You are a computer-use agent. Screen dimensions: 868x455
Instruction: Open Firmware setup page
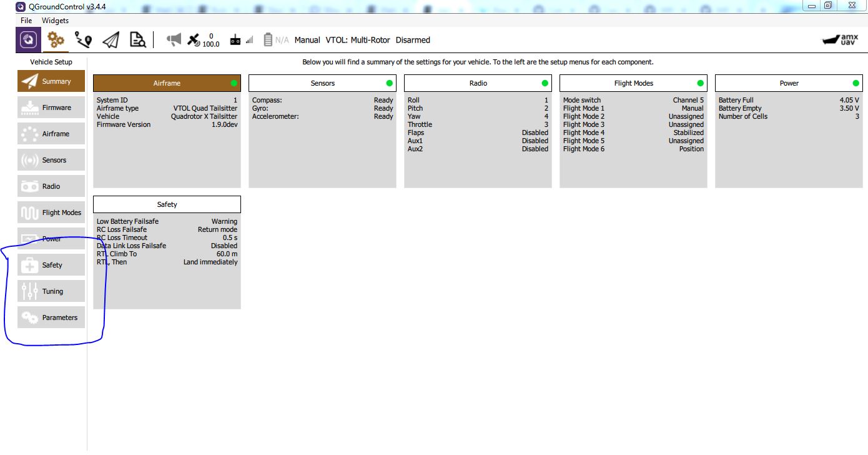51,108
